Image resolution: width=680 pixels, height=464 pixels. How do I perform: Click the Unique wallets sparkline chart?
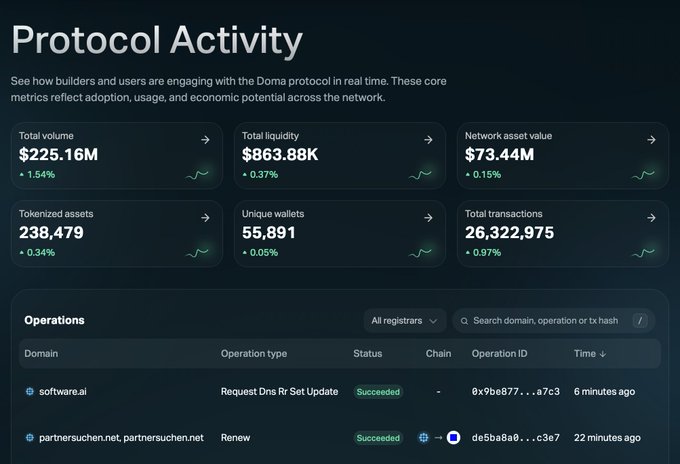point(420,253)
